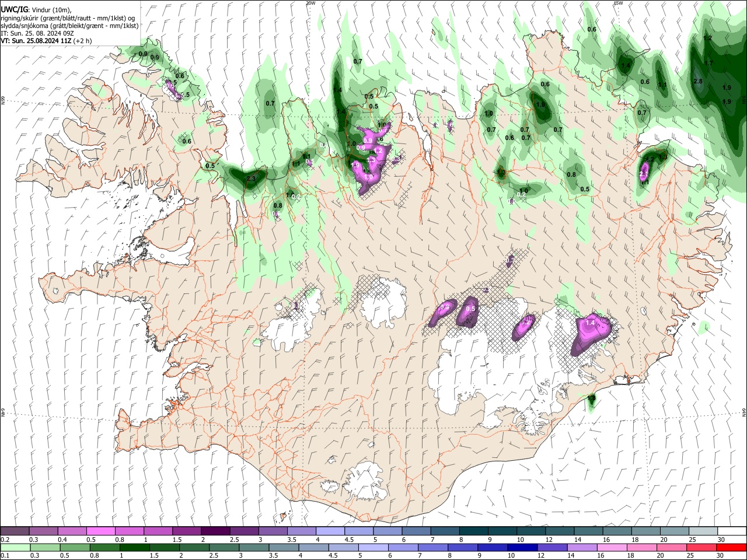This screenshot has width=747, height=560.
Task: Click the '0.1' label starting the rain scale
Action: (6, 556)
